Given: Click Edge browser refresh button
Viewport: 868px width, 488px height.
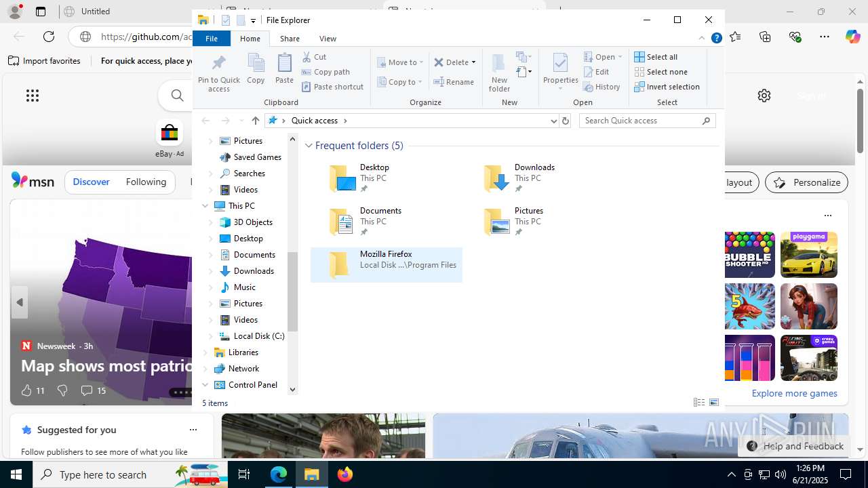Looking at the screenshot, I should (x=49, y=37).
